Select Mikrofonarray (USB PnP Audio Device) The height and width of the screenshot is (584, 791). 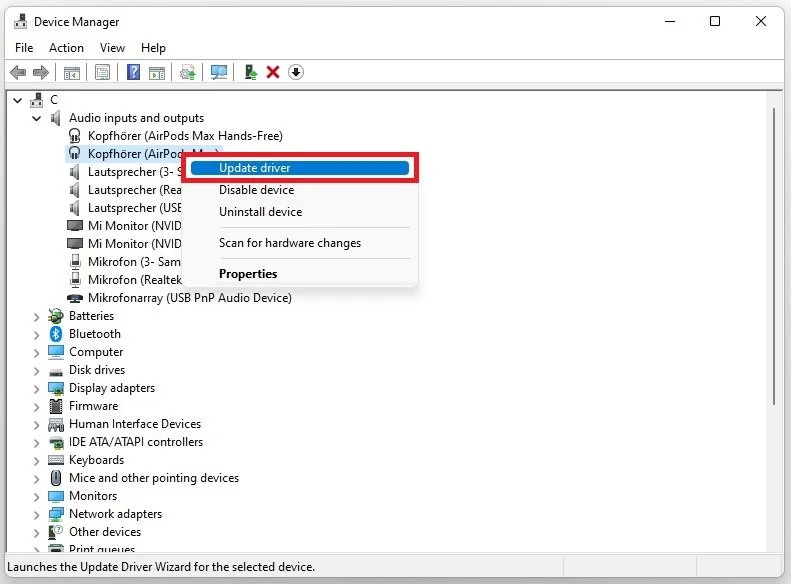pos(189,298)
